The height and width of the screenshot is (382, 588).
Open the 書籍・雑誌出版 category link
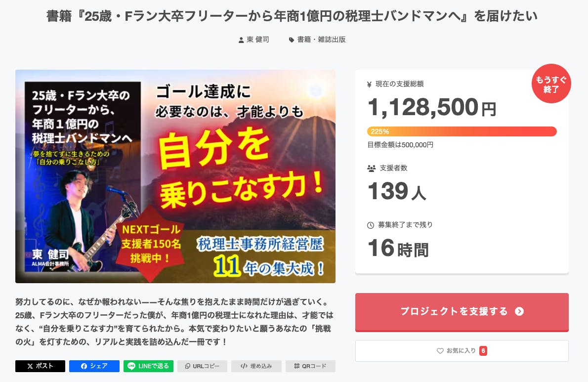point(321,40)
